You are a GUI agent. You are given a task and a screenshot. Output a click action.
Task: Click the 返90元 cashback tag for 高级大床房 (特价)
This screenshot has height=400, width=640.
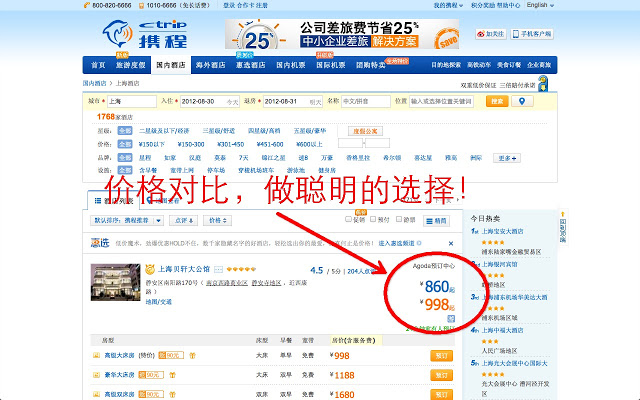171,356
